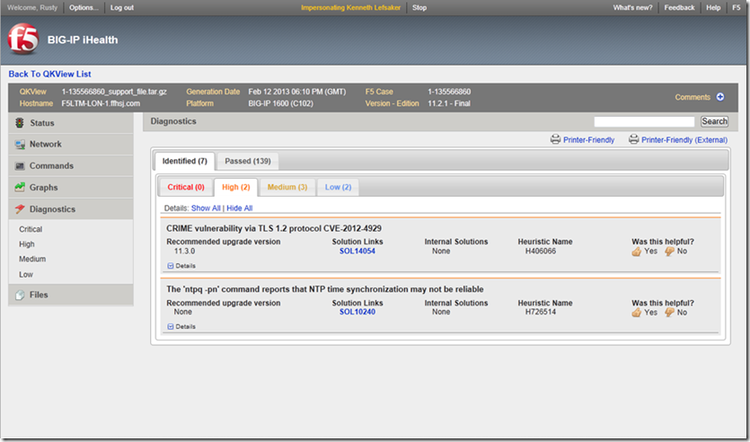Open the Graphs section in sidebar
The image size is (750, 442).
71,187
